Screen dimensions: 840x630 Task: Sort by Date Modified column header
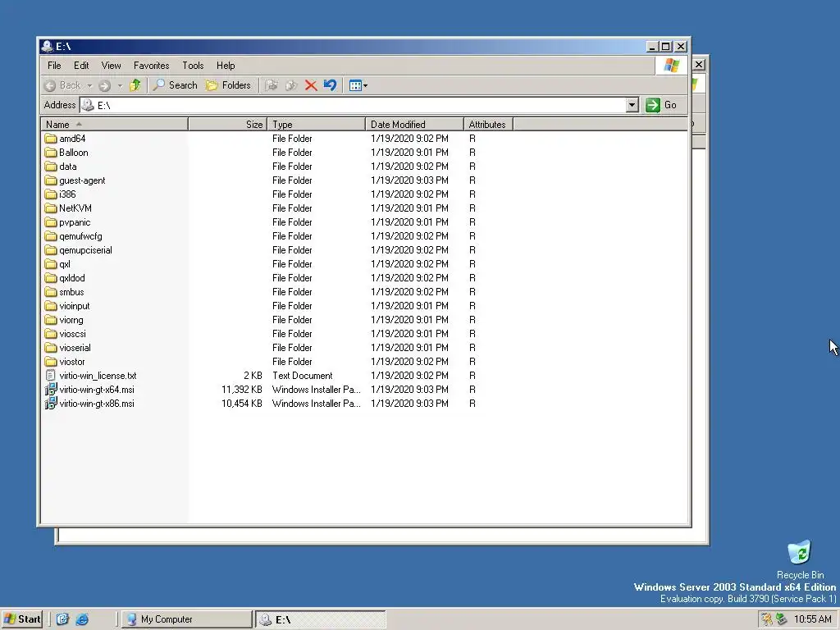coord(414,125)
